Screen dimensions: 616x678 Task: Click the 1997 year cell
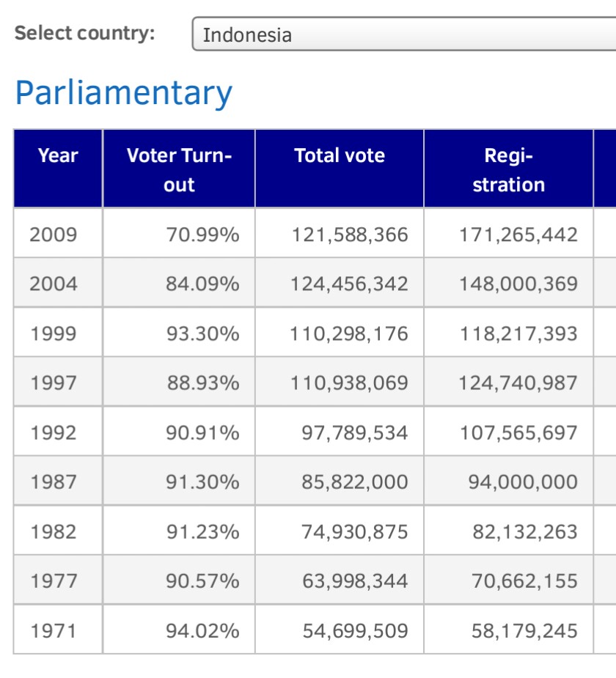54,383
